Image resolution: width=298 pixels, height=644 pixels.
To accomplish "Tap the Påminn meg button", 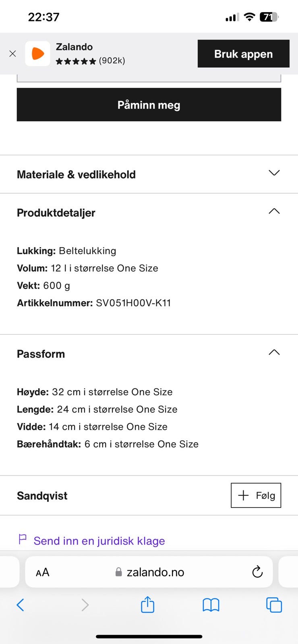I will [149, 105].
